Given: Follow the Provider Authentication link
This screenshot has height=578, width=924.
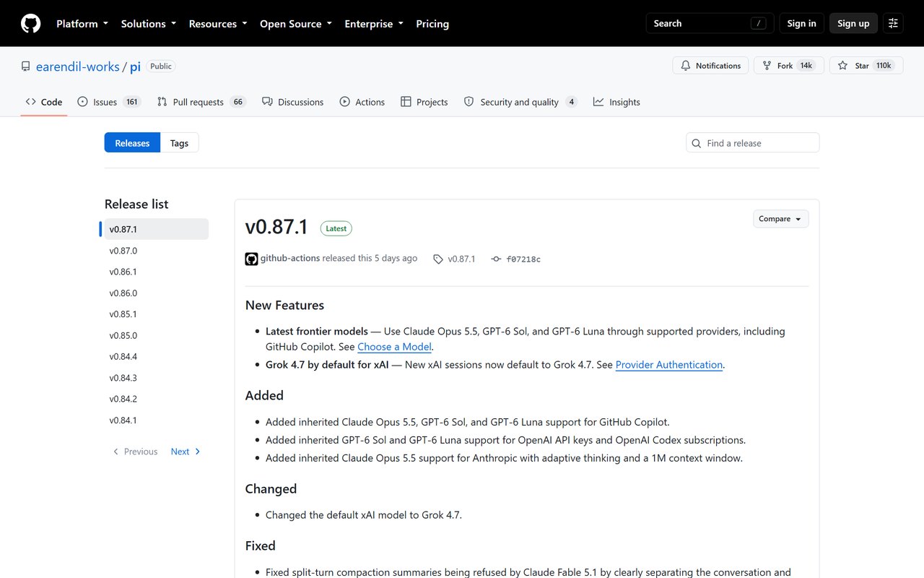Looking at the screenshot, I should point(669,365).
